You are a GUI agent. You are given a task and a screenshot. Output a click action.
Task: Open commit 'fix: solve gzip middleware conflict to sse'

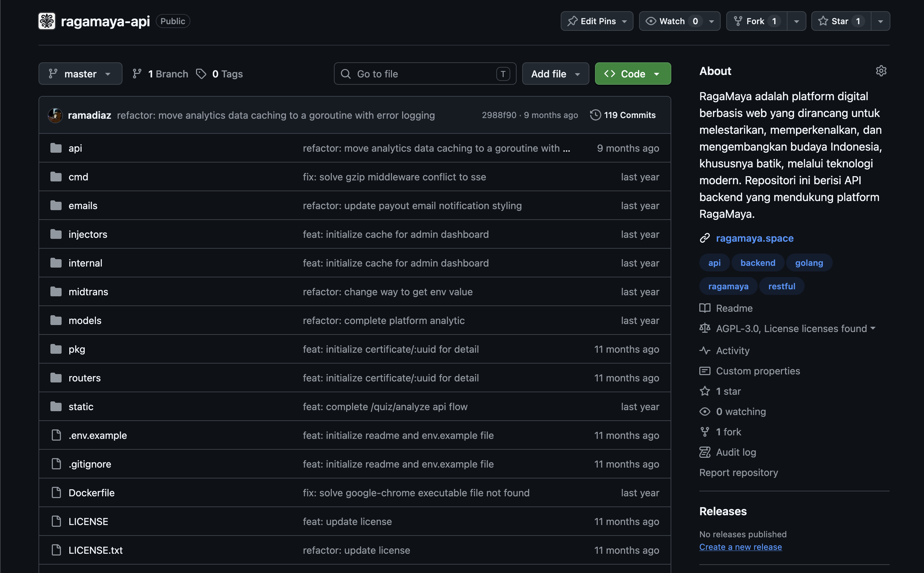pos(394,177)
